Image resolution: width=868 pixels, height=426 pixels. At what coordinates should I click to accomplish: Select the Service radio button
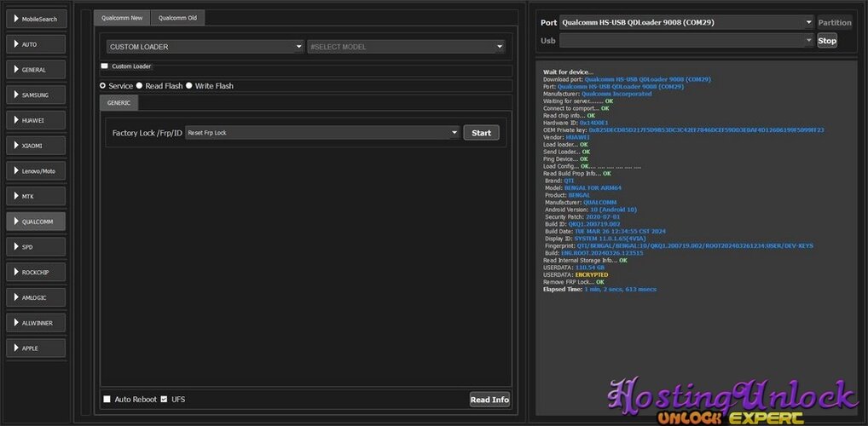[102, 86]
